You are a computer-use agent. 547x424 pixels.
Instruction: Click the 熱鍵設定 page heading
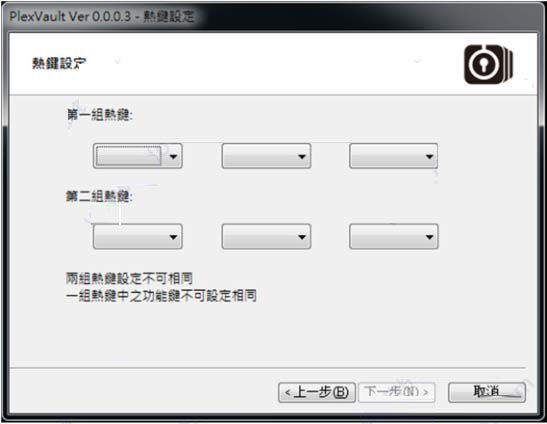59,64
